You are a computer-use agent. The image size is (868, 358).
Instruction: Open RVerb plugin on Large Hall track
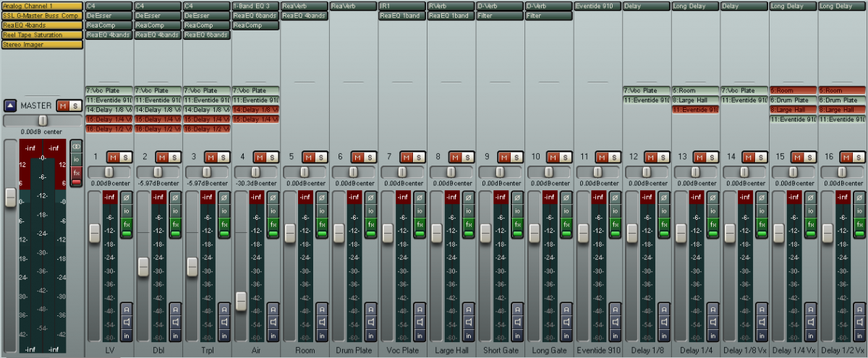click(x=451, y=6)
